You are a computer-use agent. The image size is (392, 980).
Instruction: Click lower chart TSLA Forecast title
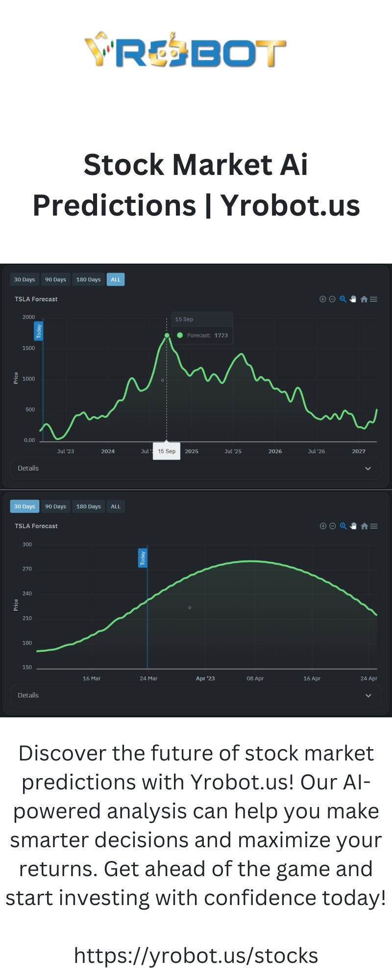(x=36, y=526)
